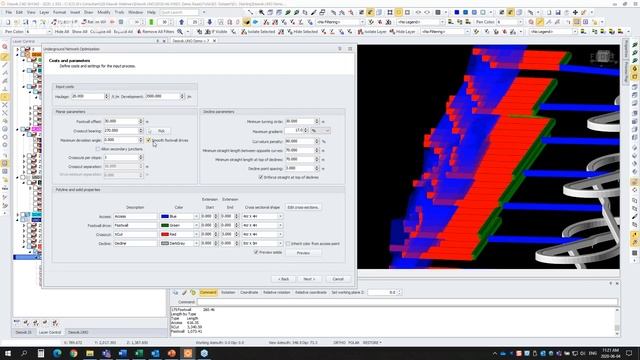Click the pin icon on Layer Control panel header
640x360 pixels.
(158, 41)
